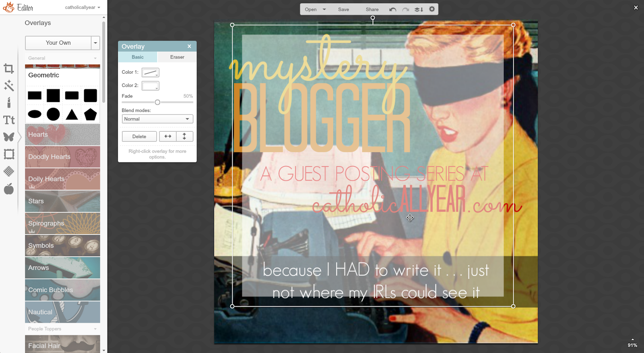Undo the last edit
This screenshot has width=644, height=353.
point(392,9)
